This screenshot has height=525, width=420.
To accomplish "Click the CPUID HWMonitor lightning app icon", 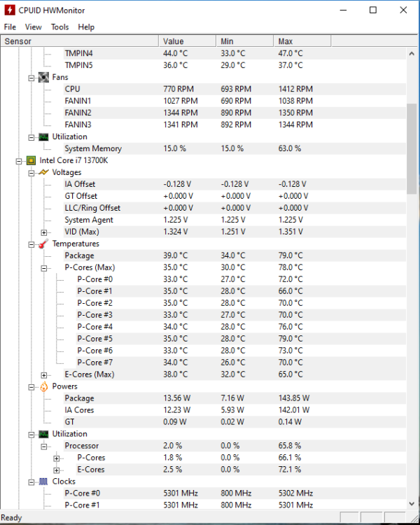I will 10,10.
